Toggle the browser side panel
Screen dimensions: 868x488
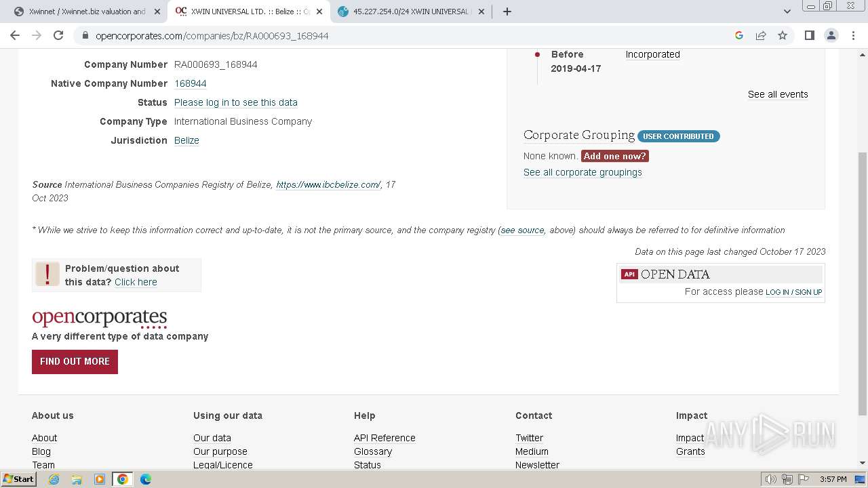point(809,35)
